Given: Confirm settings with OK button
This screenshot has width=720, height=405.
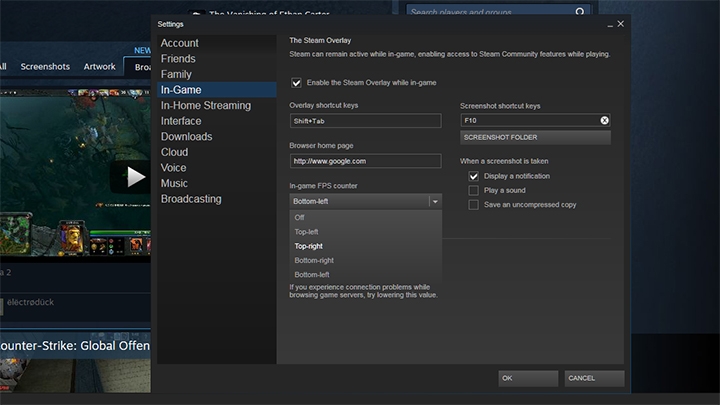Looking at the screenshot, I should point(528,379).
